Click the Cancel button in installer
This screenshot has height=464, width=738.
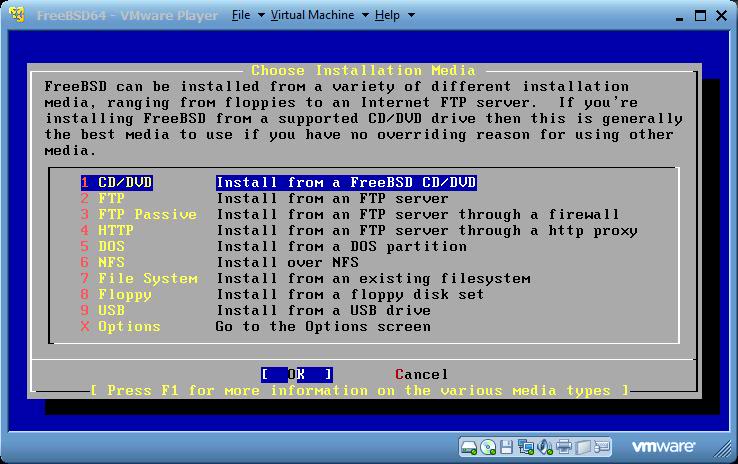click(422, 375)
